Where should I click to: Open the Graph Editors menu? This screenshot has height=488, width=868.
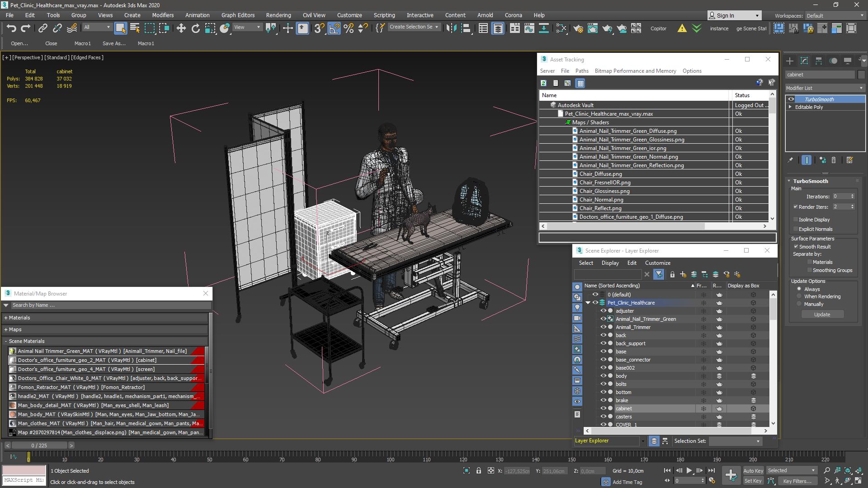(238, 15)
